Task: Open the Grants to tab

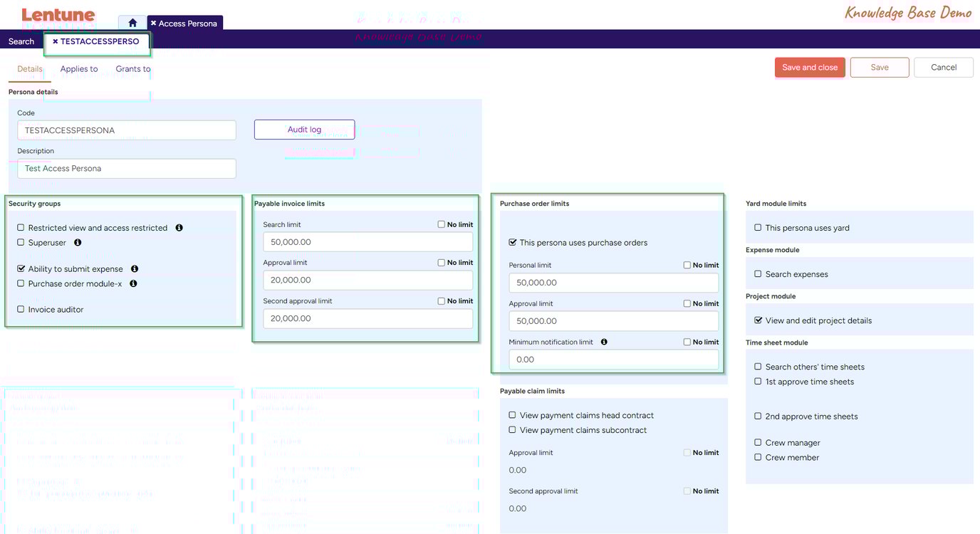Action: pos(133,69)
